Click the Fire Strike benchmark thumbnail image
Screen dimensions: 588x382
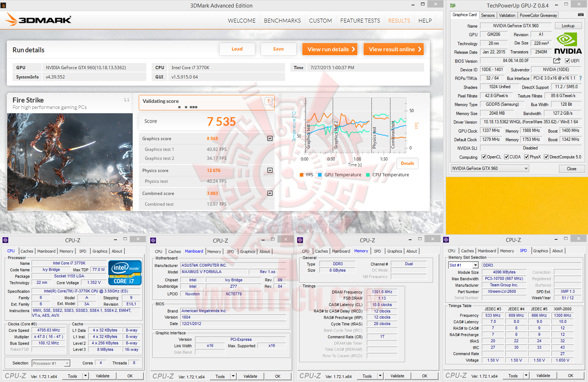[70, 162]
